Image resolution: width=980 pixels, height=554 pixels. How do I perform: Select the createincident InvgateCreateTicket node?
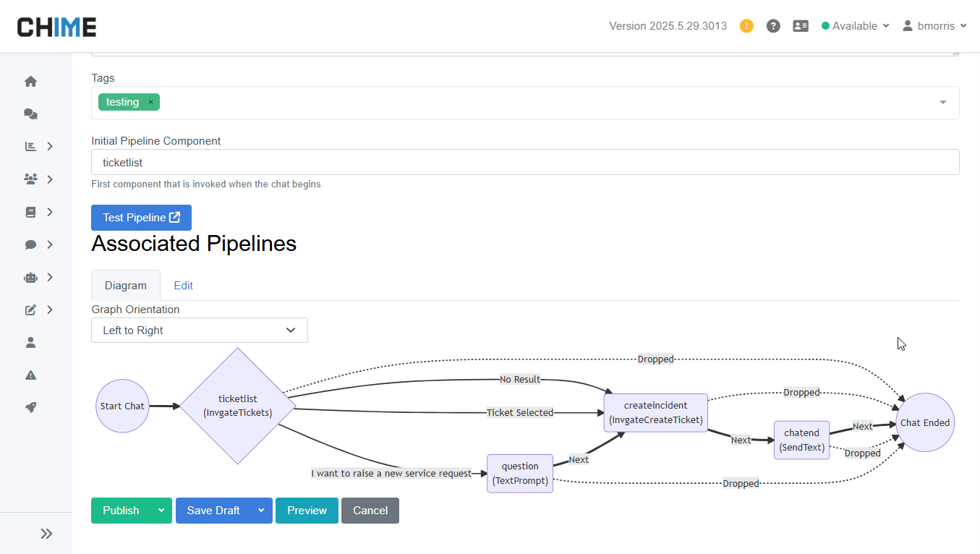click(656, 413)
